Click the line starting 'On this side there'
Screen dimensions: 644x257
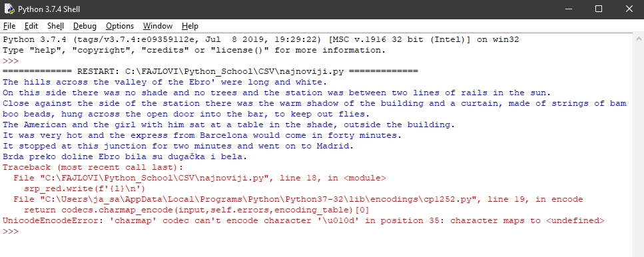pyautogui.click(x=277, y=93)
